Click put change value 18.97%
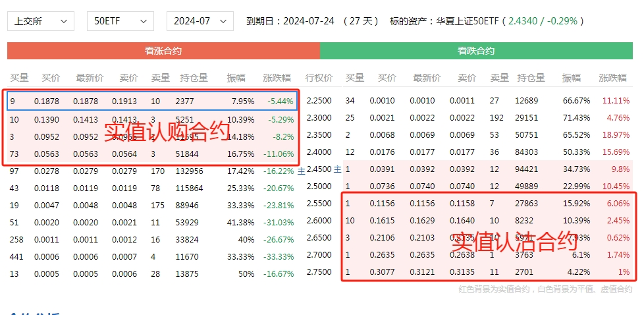Viewport: 644px width, 315px height. pos(616,135)
